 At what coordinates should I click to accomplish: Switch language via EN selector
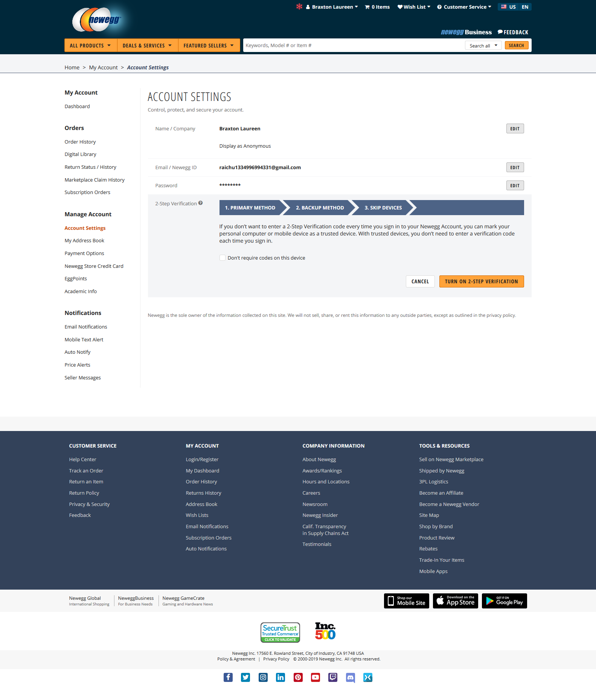(525, 7)
